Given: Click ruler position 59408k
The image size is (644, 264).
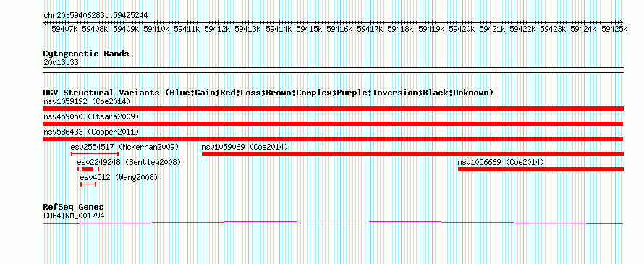Looking at the screenshot, I should click(x=95, y=29).
